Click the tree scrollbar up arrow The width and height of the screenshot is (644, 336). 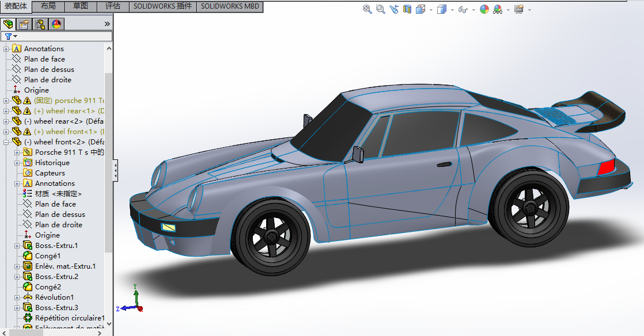coord(109,48)
